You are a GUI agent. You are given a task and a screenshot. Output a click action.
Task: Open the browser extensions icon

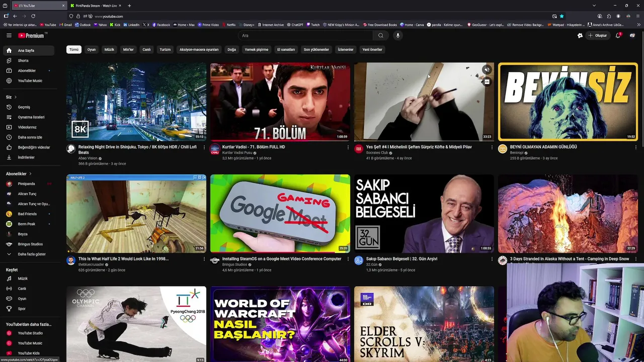609,16
